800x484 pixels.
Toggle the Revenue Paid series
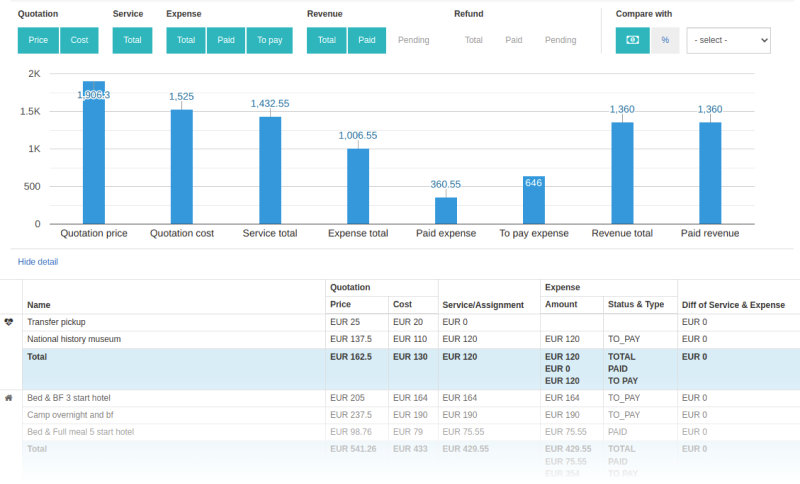coord(367,40)
